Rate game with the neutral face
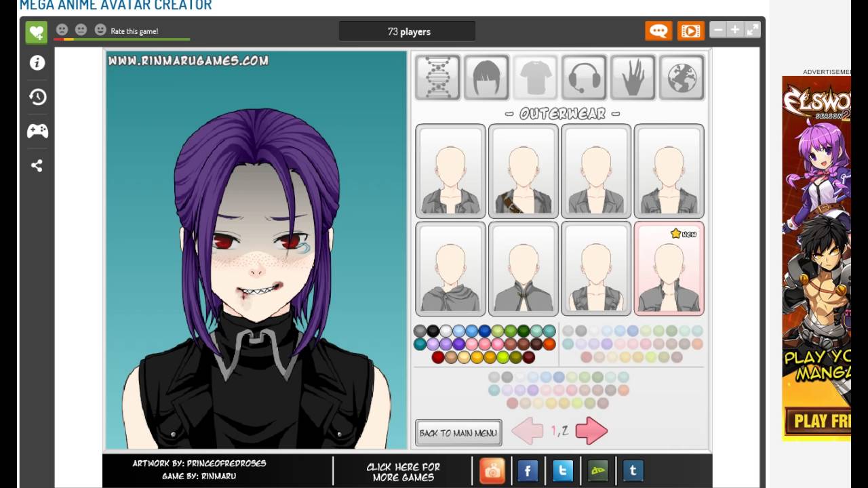 pos(81,30)
